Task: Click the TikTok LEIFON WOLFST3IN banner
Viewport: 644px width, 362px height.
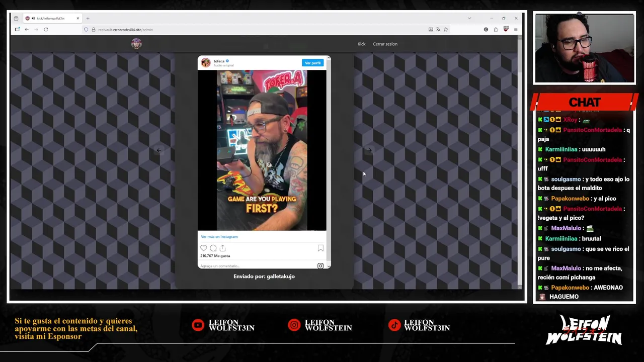Action: coord(420,325)
